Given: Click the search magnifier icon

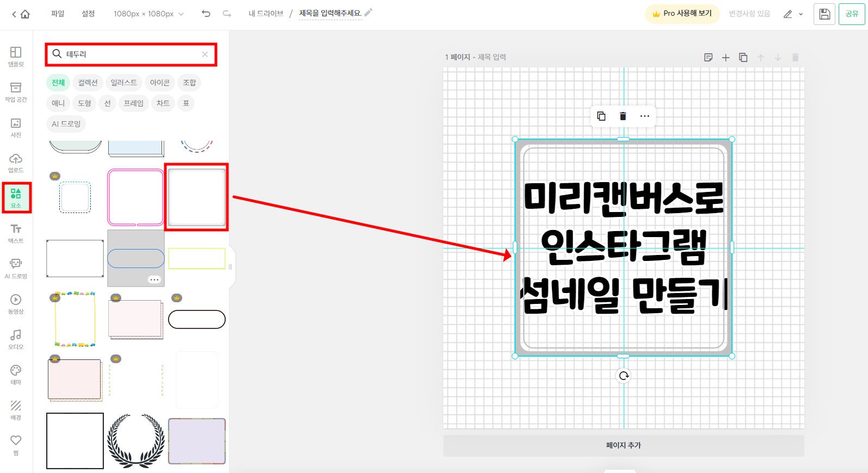Looking at the screenshot, I should [x=57, y=54].
